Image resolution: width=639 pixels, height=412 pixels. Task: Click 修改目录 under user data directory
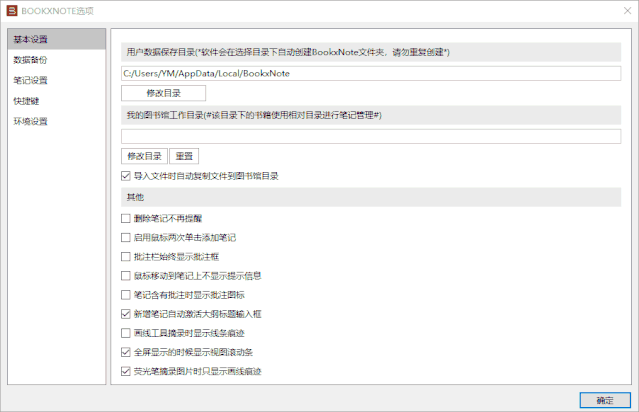pos(163,93)
